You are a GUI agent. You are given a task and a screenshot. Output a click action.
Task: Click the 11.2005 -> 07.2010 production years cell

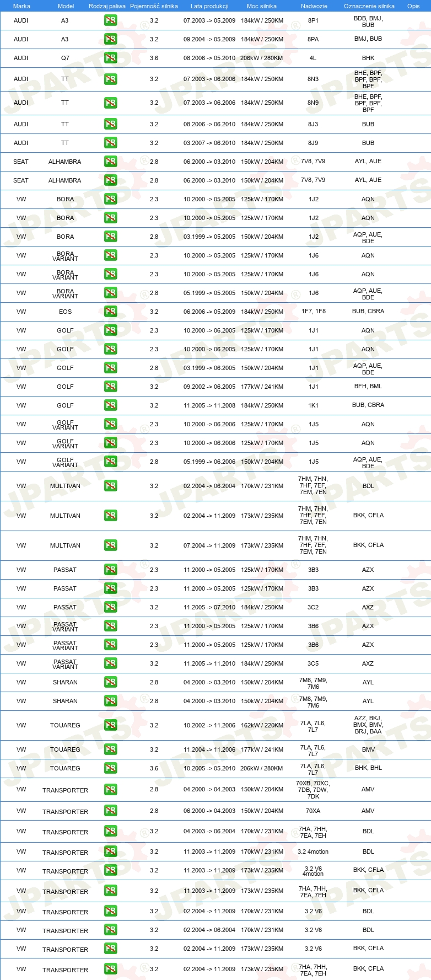coord(209,607)
